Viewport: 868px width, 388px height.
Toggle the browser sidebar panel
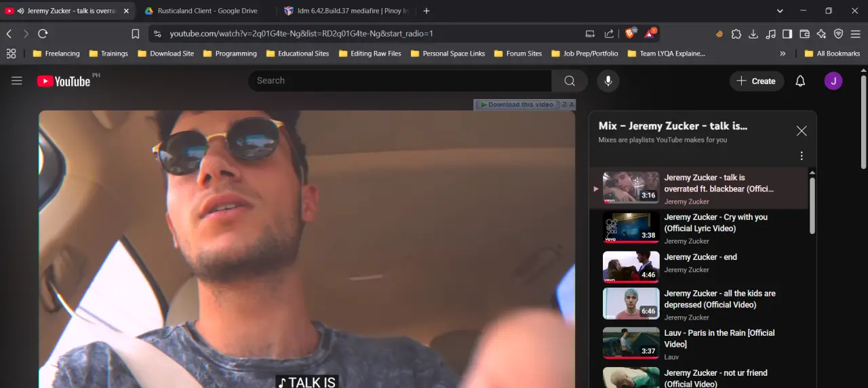pyautogui.click(x=787, y=33)
